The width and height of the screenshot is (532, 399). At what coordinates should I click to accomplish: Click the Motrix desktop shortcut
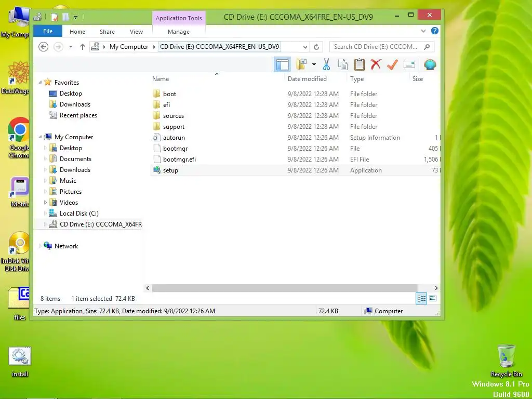20,192
